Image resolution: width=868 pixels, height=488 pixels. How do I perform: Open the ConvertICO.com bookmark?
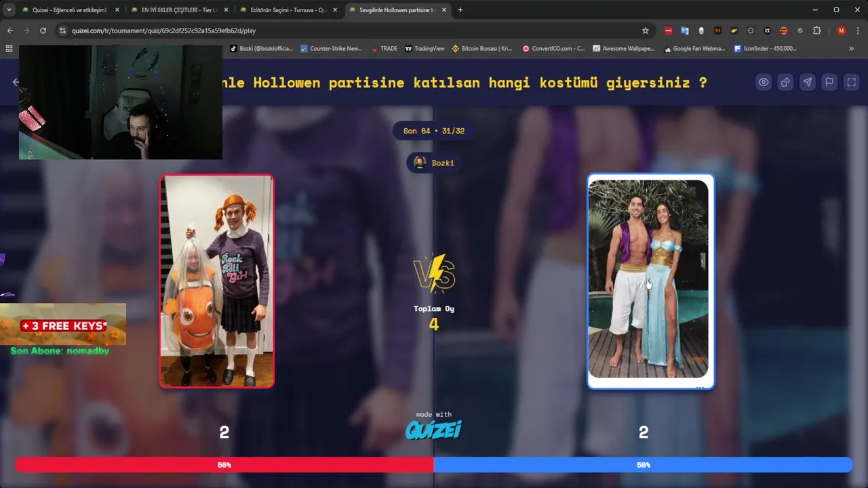[x=553, y=49]
